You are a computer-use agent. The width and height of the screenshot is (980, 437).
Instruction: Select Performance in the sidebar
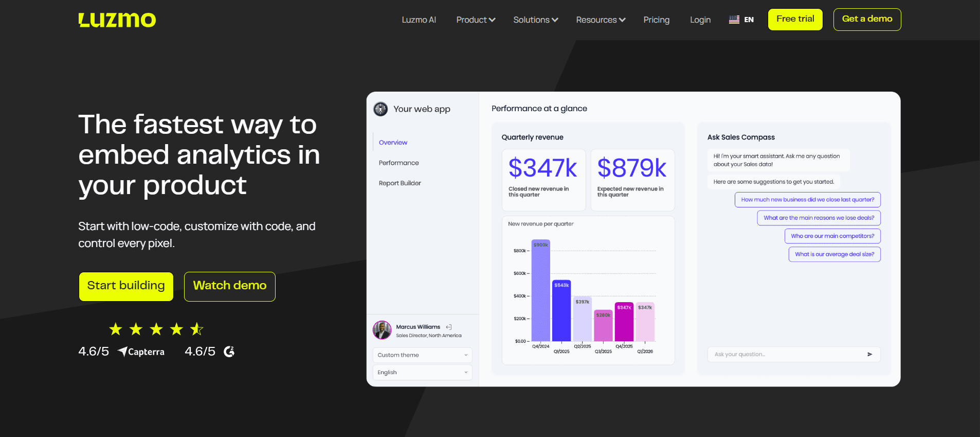pyautogui.click(x=398, y=163)
